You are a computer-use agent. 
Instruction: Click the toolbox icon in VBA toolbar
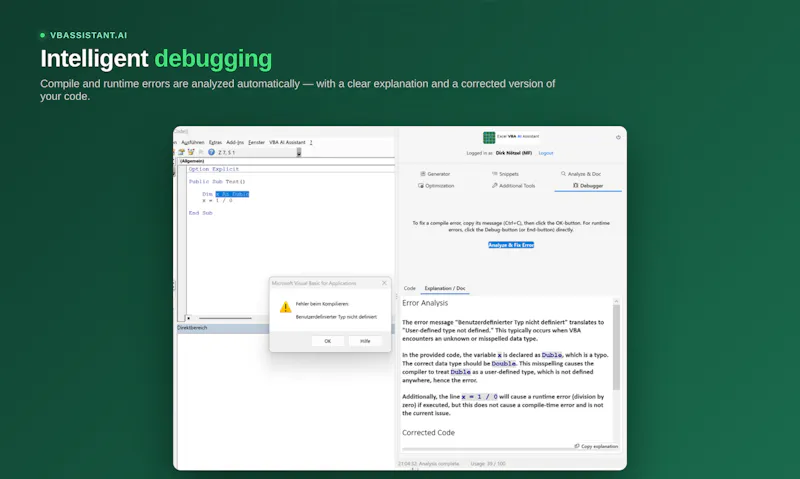(x=191, y=152)
